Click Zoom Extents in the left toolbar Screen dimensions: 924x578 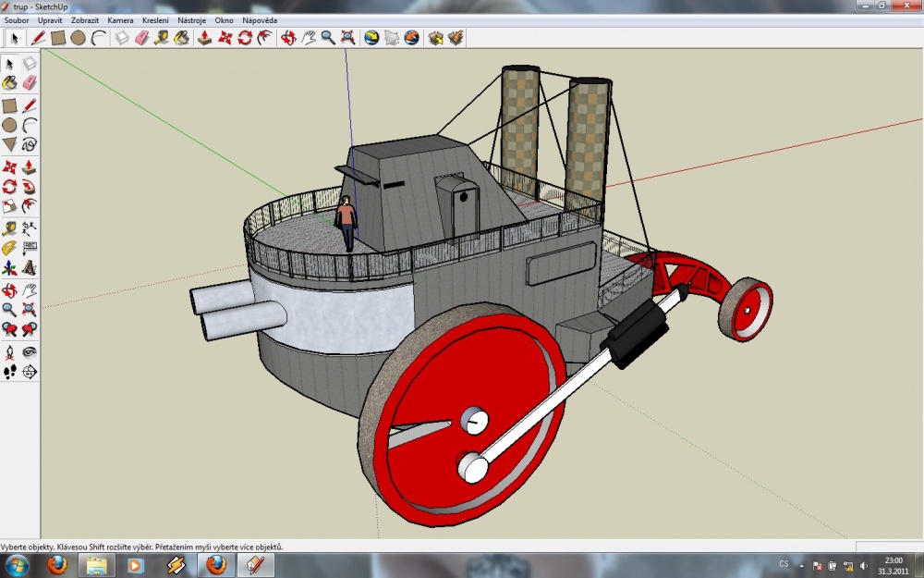pyautogui.click(x=29, y=309)
